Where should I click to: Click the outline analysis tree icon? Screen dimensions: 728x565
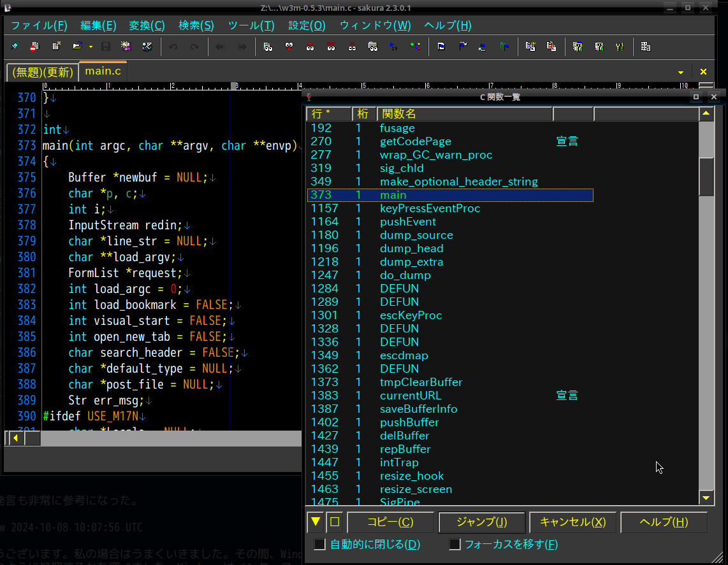[415, 46]
